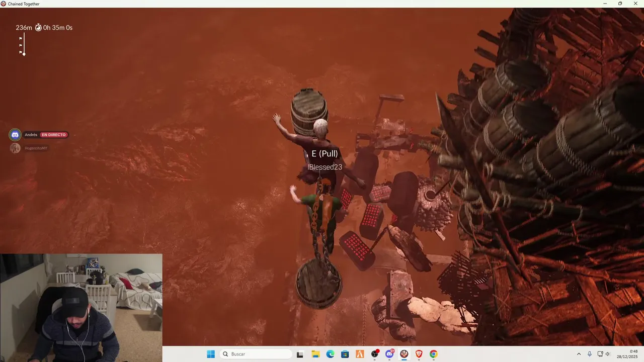The image size is (644, 362).
Task: Select RogercitoMY in the Discord overlay
Action: (x=36, y=148)
